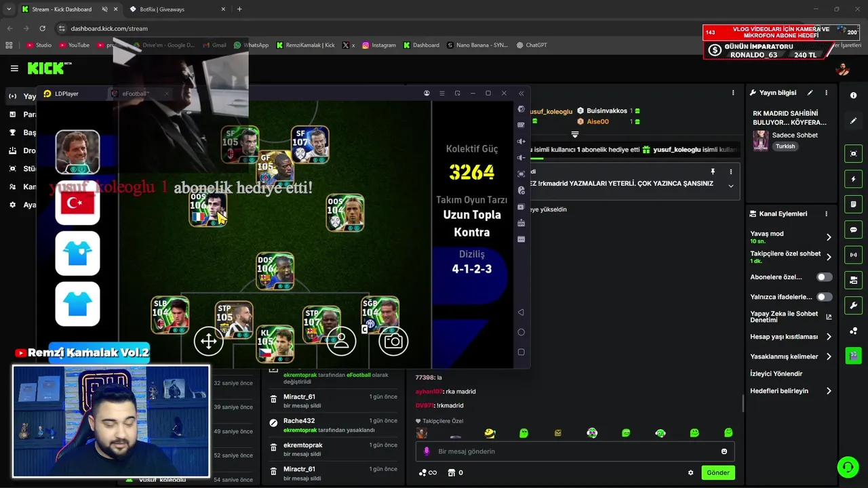Click İzleyici Yönlendir option
Screen dimensions: 868x488
pos(776,373)
